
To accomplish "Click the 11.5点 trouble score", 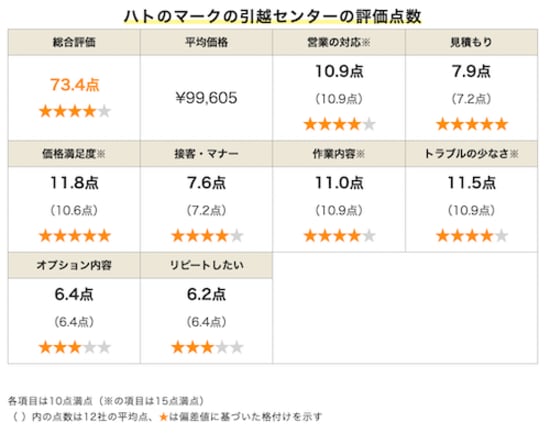I will pos(472,183).
